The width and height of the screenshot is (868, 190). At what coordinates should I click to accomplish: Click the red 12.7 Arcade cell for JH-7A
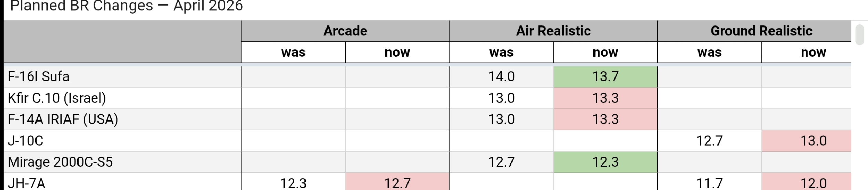397,183
